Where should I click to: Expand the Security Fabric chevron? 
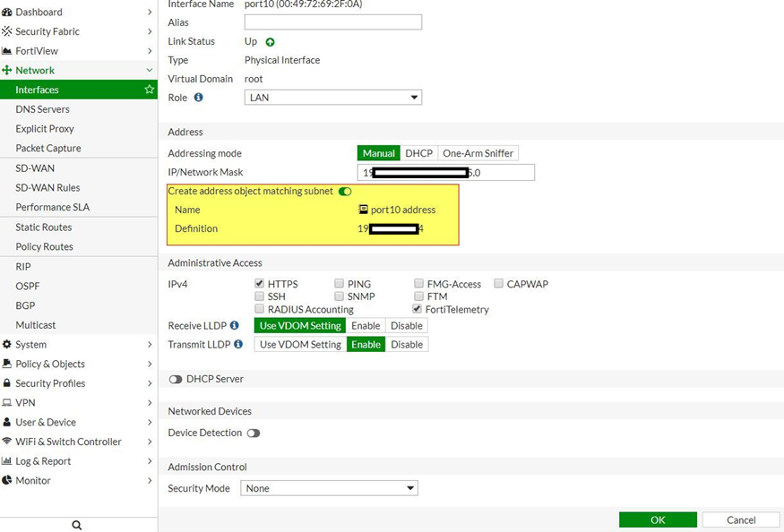[150, 31]
